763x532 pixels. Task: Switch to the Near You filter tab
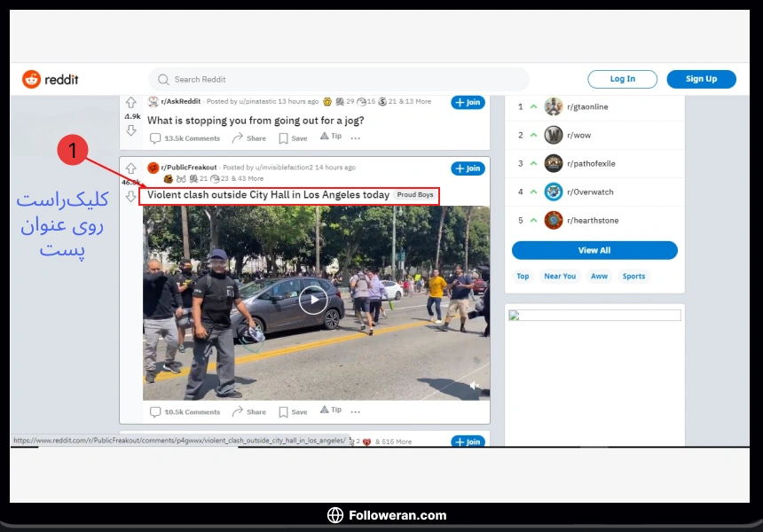point(560,276)
